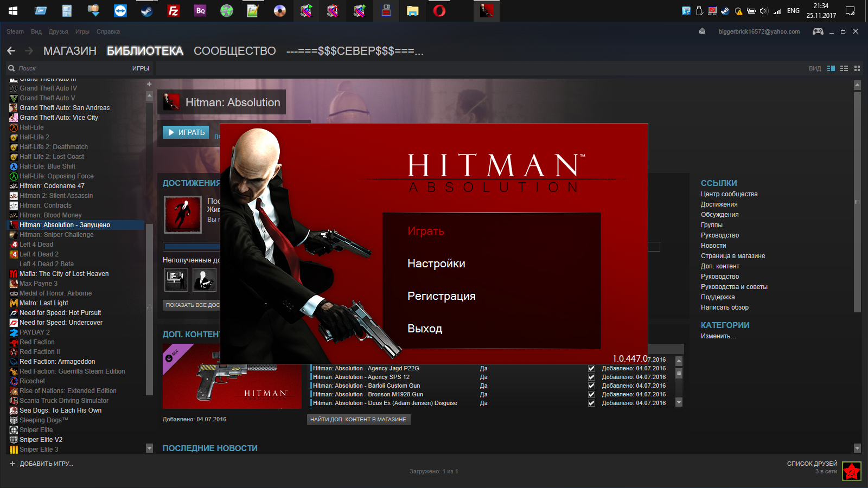Click the Windows clock 21:34 in tray
The height and width of the screenshot is (488, 868).
[821, 6]
